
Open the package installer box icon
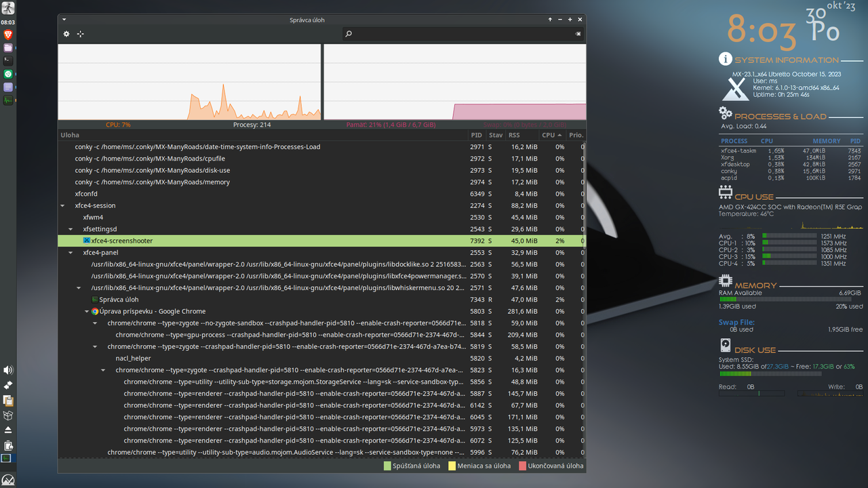8,415
